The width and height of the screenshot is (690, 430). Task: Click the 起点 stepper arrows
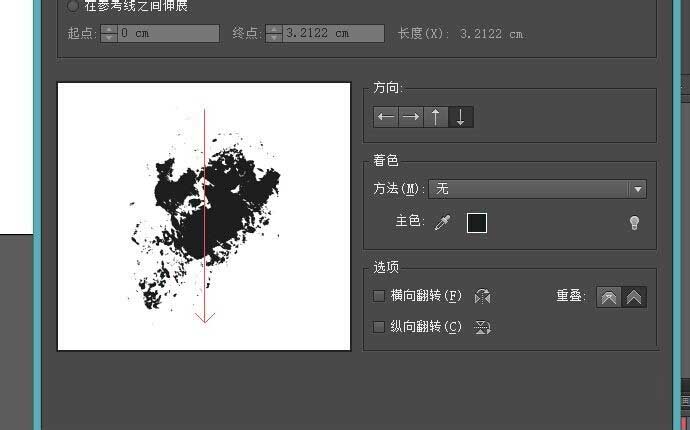pyautogui.click(x=109, y=33)
